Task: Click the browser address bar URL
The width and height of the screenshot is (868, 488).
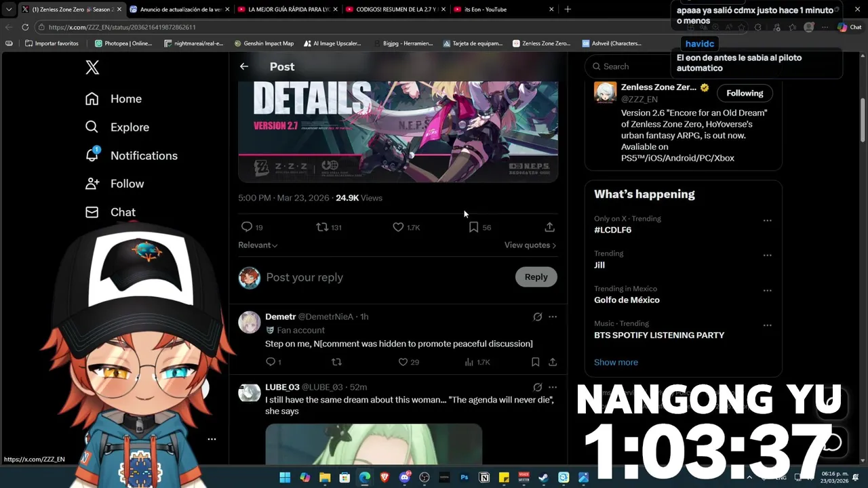Action: click(x=122, y=27)
